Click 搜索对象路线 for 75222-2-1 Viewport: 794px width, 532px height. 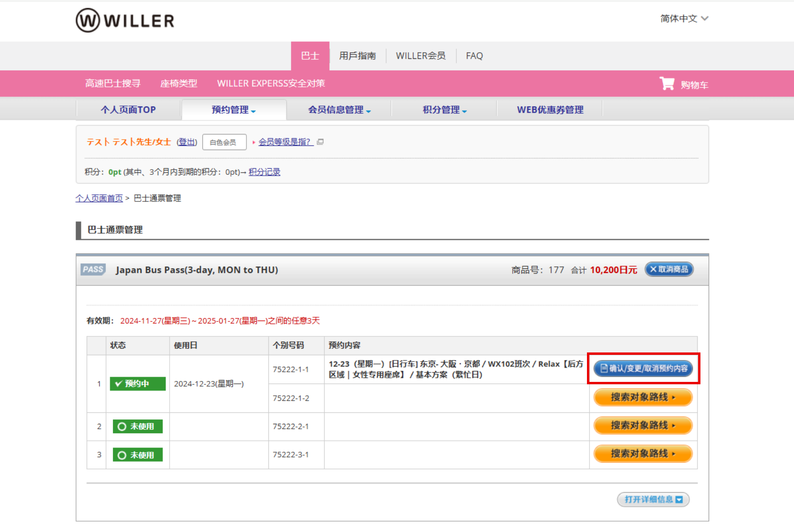pyautogui.click(x=643, y=426)
